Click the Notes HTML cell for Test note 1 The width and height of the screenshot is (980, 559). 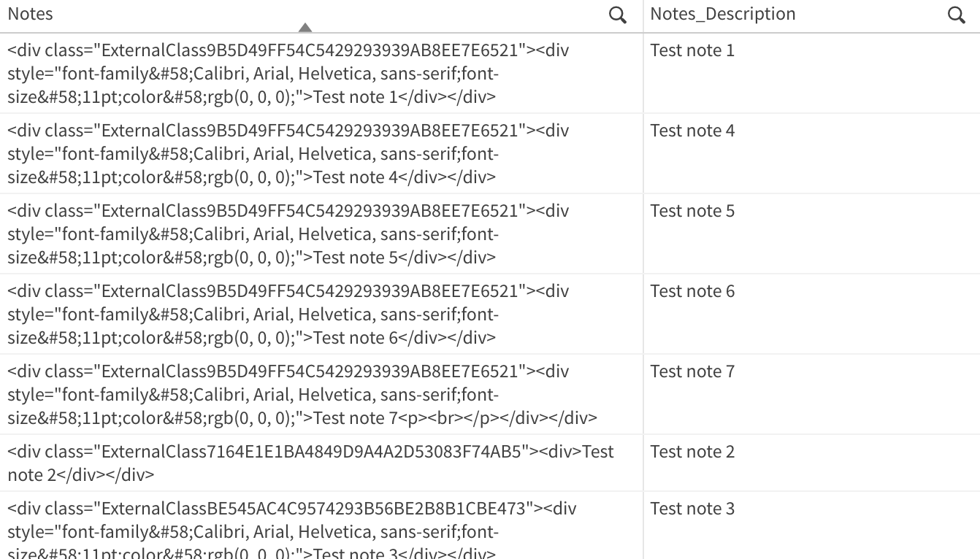pos(288,74)
